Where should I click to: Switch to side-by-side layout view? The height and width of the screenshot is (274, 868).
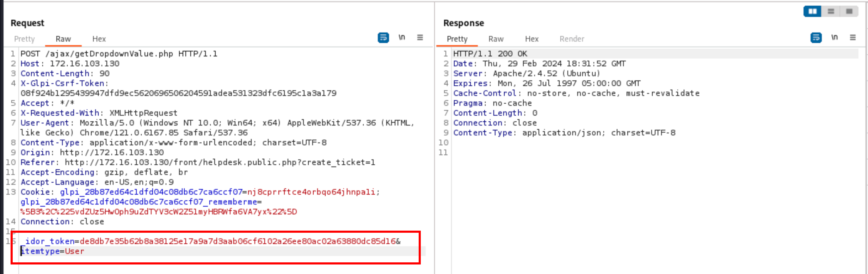[x=813, y=11]
